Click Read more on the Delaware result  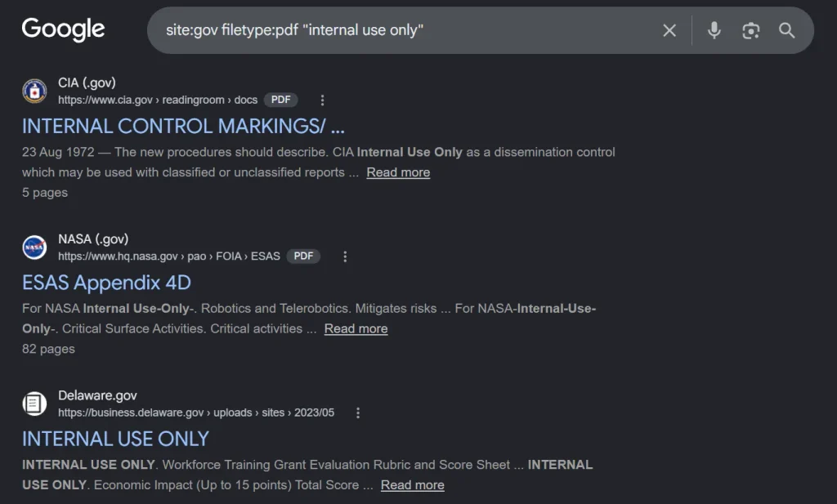(413, 484)
